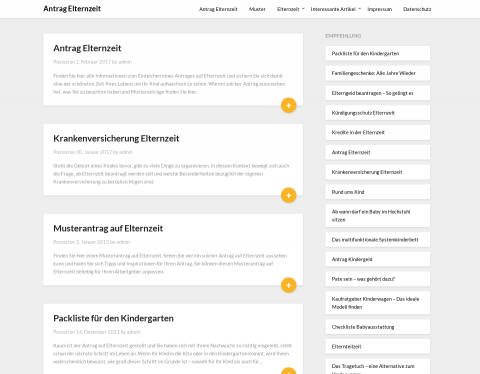Click the Musterantrag auf Elternzeit excerpt text
480x374 pixels.
click(170, 264)
